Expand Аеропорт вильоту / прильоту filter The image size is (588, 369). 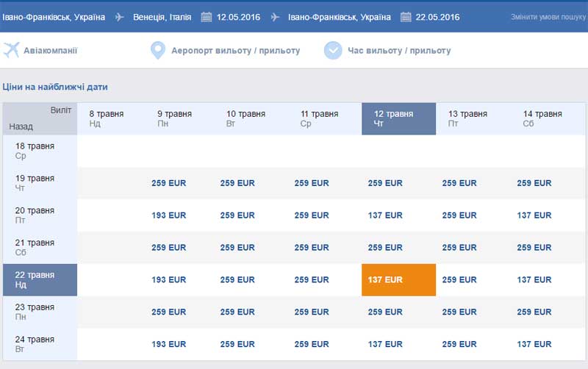(x=235, y=51)
